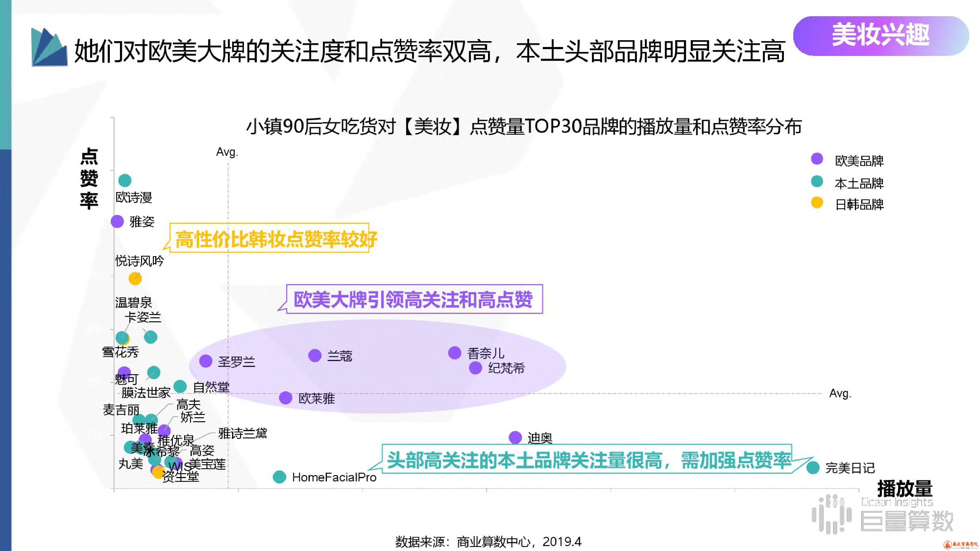The height and width of the screenshot is (551, 980).
Task: Click the purple data point next to 雅姿
Action: (x=117, y=221)
